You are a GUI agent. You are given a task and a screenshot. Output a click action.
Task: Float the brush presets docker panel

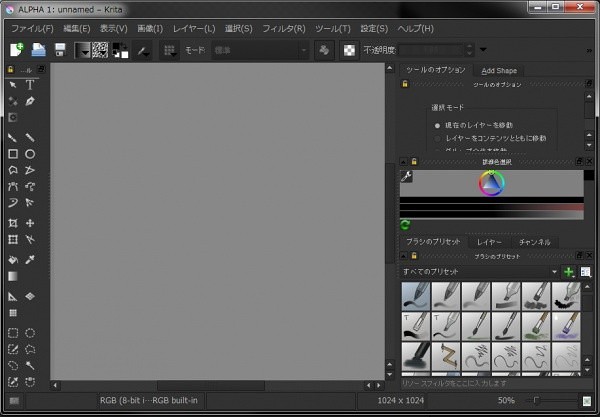click(580, 256)
